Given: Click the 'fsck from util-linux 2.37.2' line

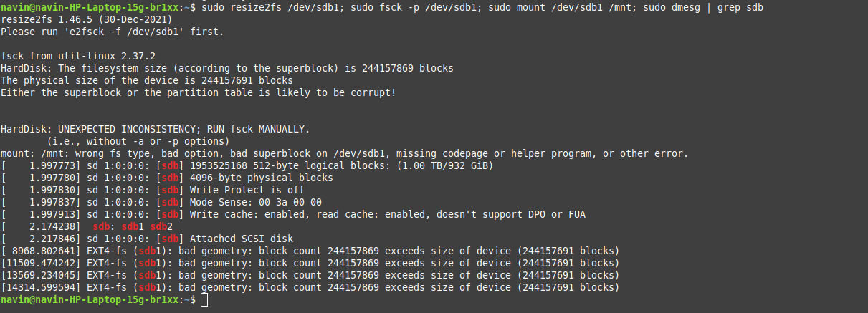Looking at the screenshot, I should click(x=78, y=56).
